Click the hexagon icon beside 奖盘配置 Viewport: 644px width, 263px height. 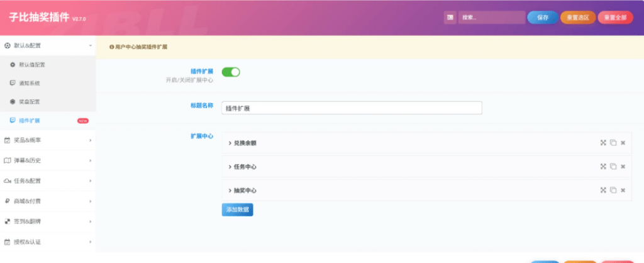point(13,101)
